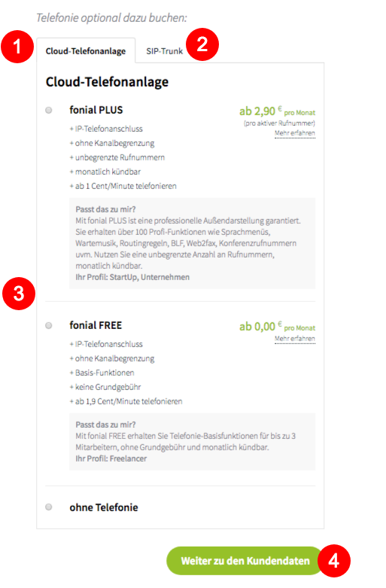Screen dimensions: 386x588
Task: Click the Cloud-Telefonanlage section heading
Action: (107, 82)
